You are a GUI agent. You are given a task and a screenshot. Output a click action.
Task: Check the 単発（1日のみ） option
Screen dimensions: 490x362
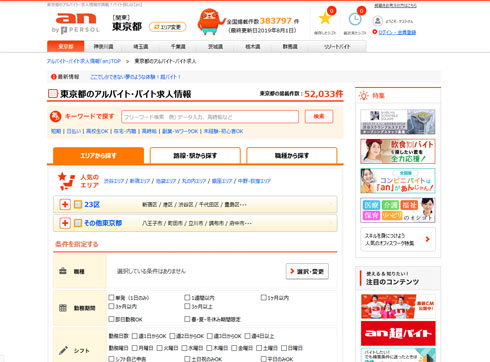point(111,297)
